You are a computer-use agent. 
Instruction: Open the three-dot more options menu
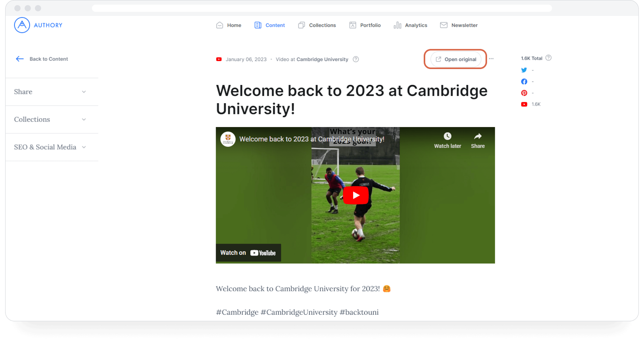(491, 59)
